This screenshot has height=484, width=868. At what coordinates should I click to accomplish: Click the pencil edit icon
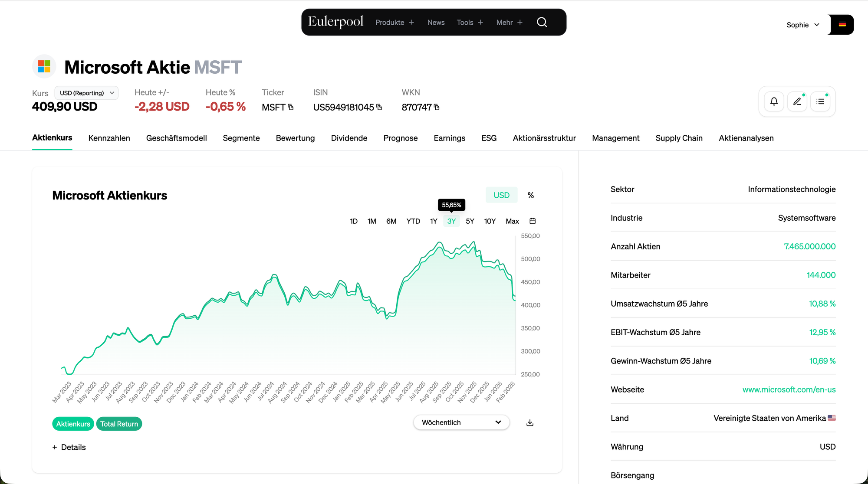797,101
